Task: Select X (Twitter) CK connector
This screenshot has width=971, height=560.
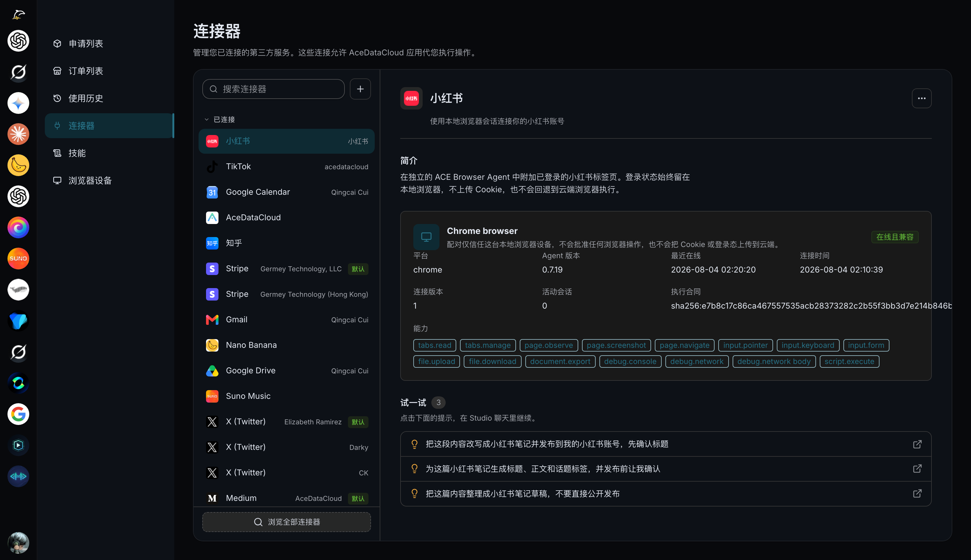Action: click(x=287, y=473)
